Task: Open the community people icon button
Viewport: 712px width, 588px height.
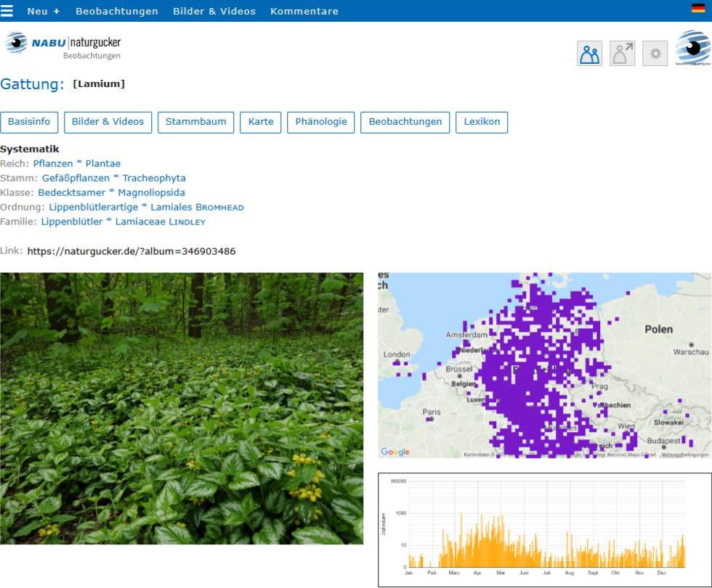Action: point(589,54)
